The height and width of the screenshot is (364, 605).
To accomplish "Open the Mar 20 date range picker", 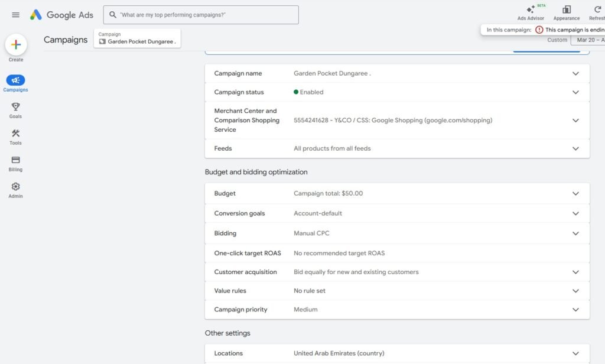I will click(588, 40).
